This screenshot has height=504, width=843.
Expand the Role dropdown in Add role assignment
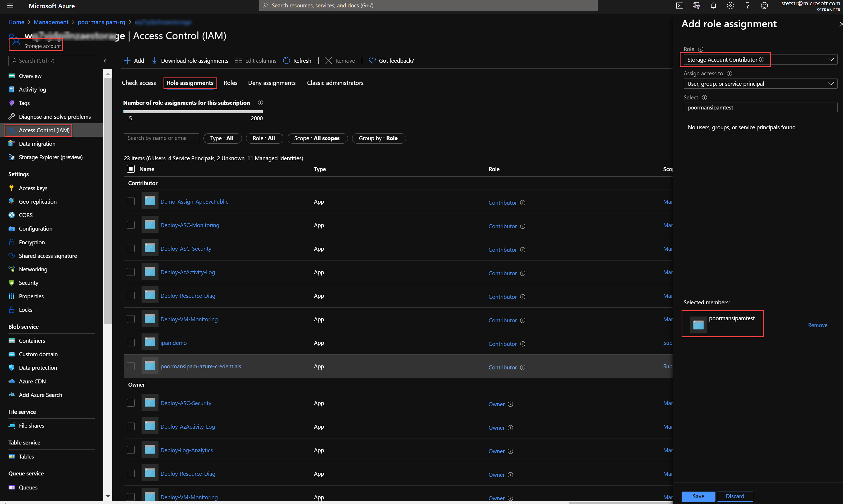(x=831, y=59)
